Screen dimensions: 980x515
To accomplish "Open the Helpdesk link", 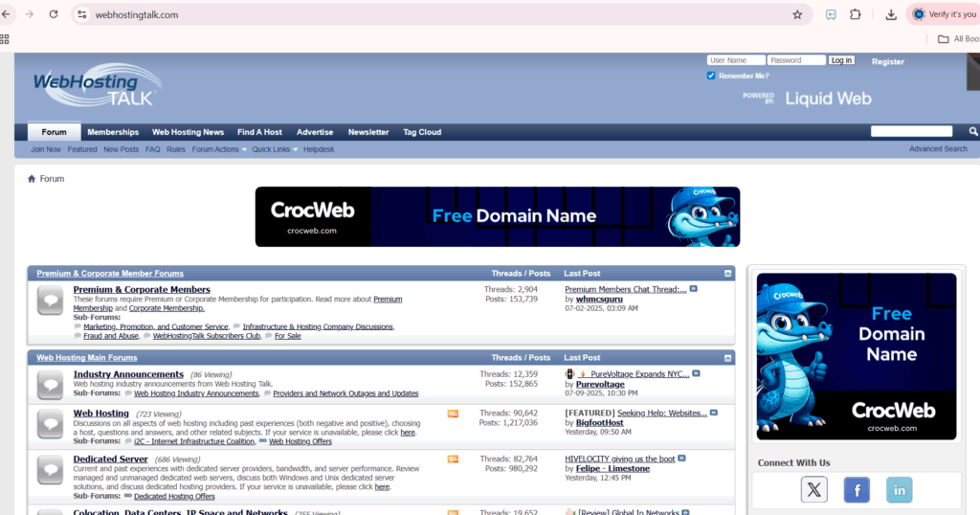I will (319, 149).
